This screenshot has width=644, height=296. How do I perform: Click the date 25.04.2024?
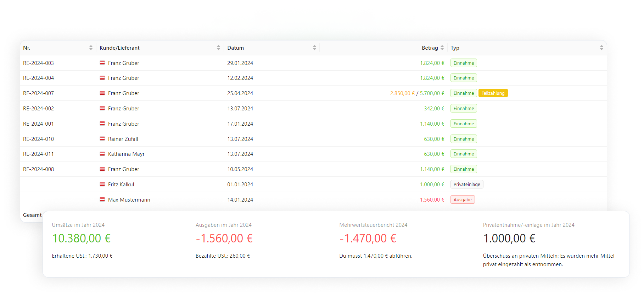(x=240, y=93)
